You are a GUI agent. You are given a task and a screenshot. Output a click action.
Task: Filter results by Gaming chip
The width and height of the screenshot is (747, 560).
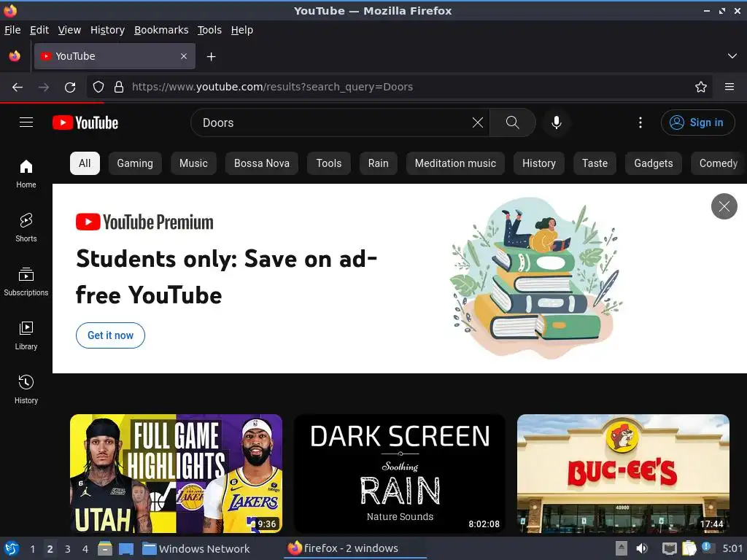click(x=135, y=163)
